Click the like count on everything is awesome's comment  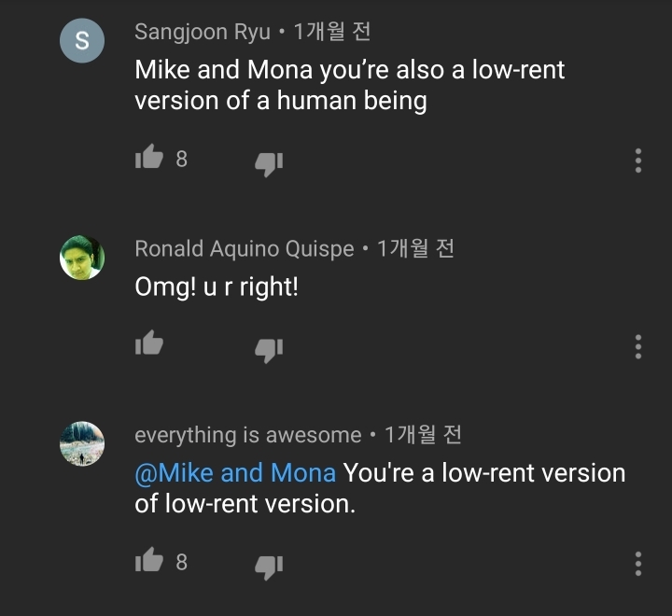click(x=181, y=562)
